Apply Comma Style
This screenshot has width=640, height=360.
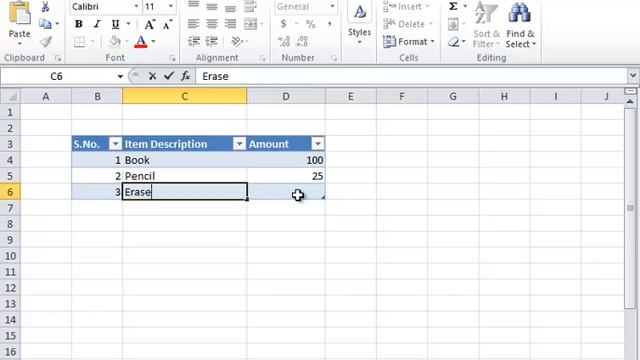point(329,24)
